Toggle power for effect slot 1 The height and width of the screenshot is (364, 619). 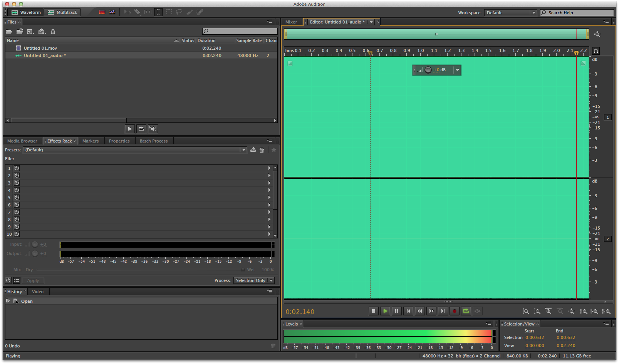17,168
